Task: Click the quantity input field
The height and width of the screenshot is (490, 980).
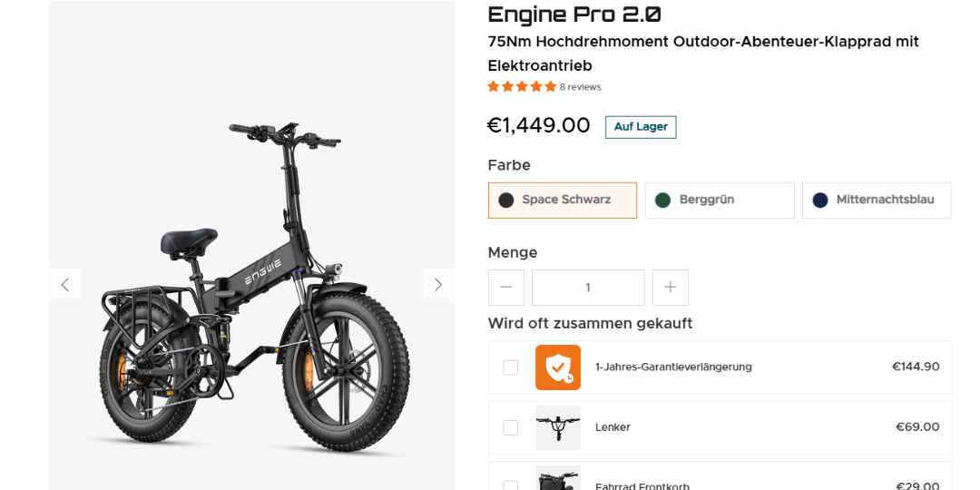Action: [588, 288]
